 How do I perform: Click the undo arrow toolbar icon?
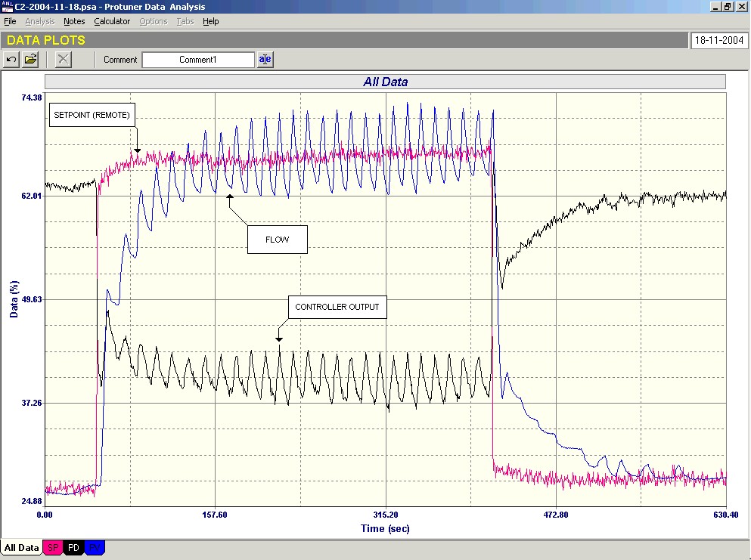pos(11,59)
